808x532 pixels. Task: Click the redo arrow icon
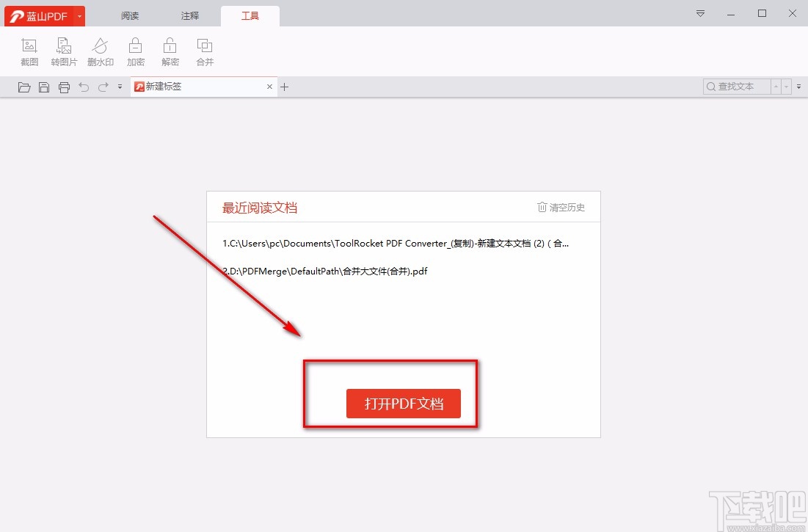coord(103,87)
